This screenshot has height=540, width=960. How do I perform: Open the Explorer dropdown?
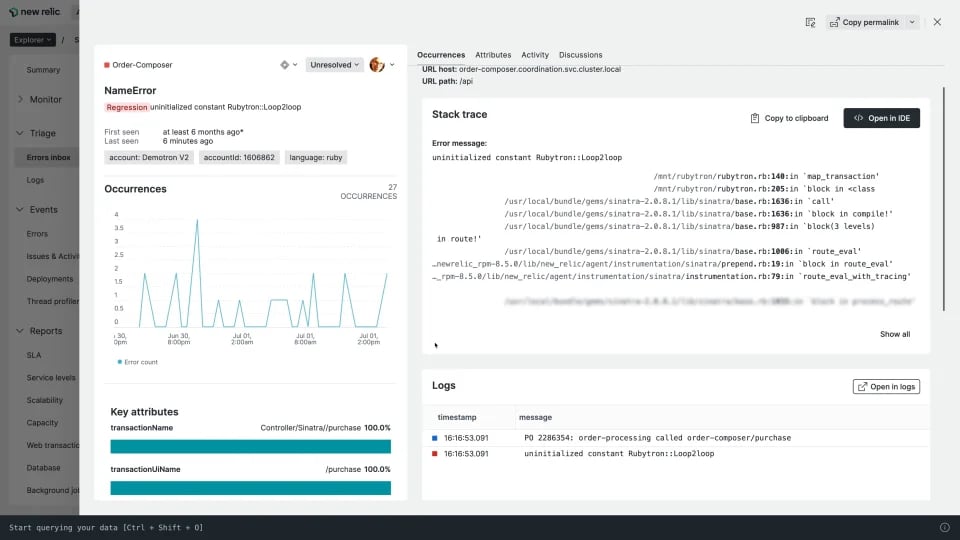tap(32, 40)
